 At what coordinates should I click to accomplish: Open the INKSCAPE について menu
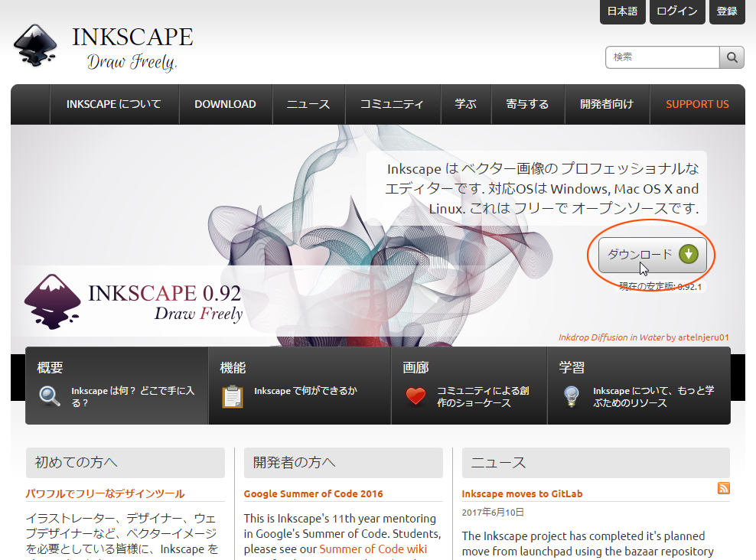click(114, 104)
